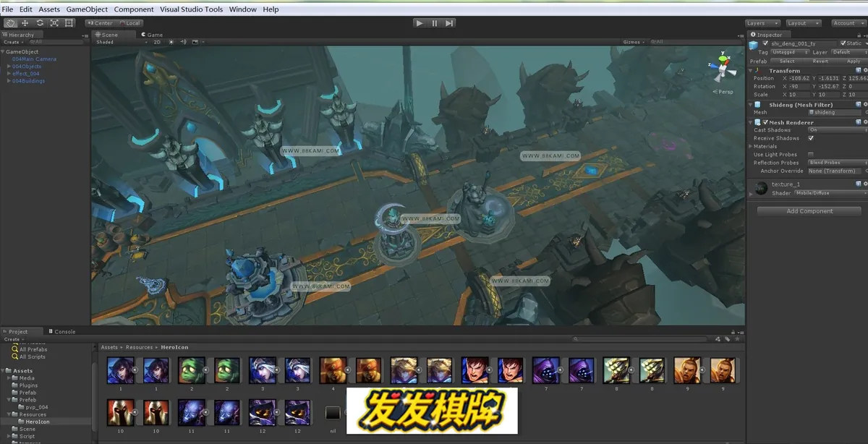The width and height of the screenshot is (868, 444).
Task: Click the prefab Apply button
Action: 854,61
